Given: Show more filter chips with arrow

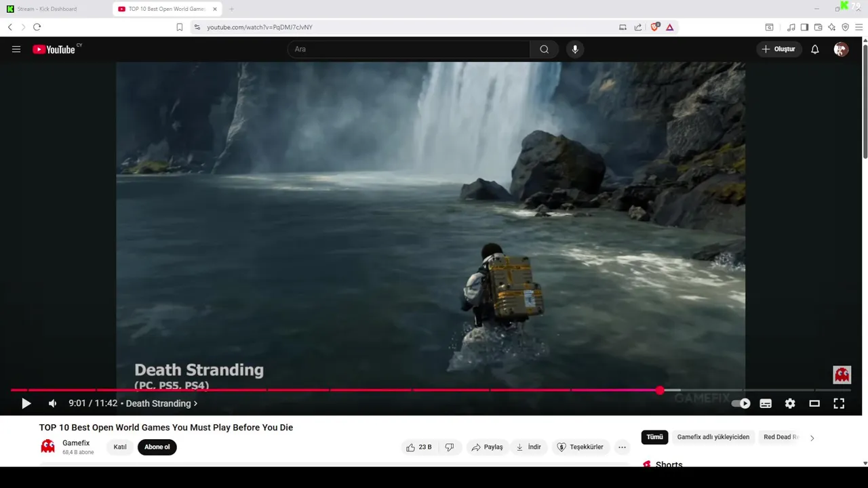Looking at the screenshot, I should tap(812, 438).
